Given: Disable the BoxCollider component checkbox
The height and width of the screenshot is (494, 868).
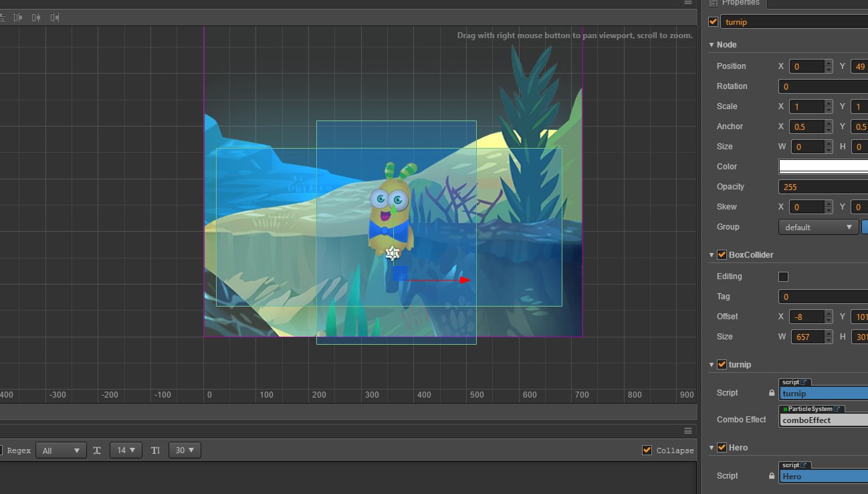Looking at the screenshot, I should click(x=722, y=254).
